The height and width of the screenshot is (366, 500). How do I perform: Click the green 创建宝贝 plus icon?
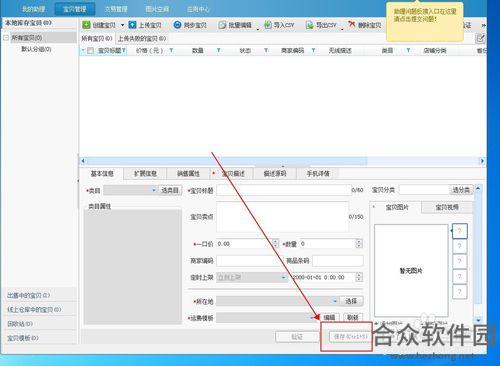point(86,25)
